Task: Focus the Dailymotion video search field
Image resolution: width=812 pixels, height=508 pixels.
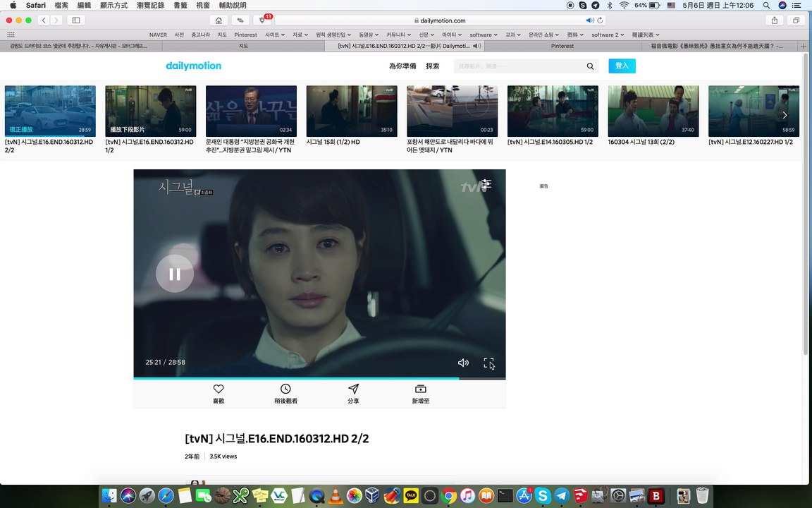Action: click(520, 66)
